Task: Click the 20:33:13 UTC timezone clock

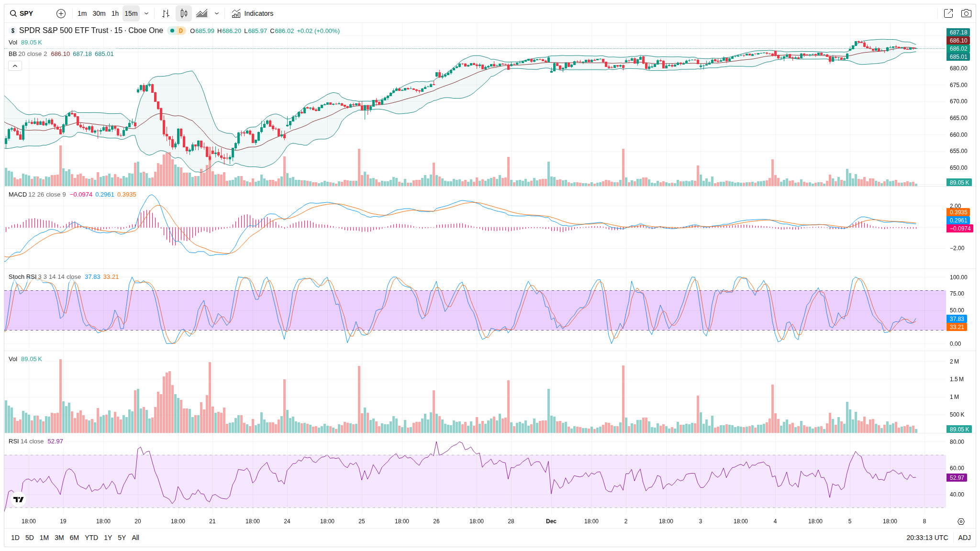Action: (x=927, y=538)
